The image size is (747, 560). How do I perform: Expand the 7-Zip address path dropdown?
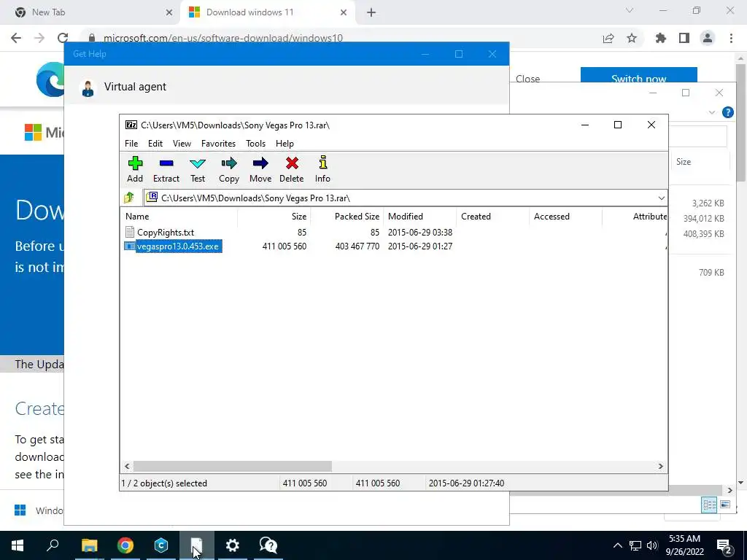point(661,198)
